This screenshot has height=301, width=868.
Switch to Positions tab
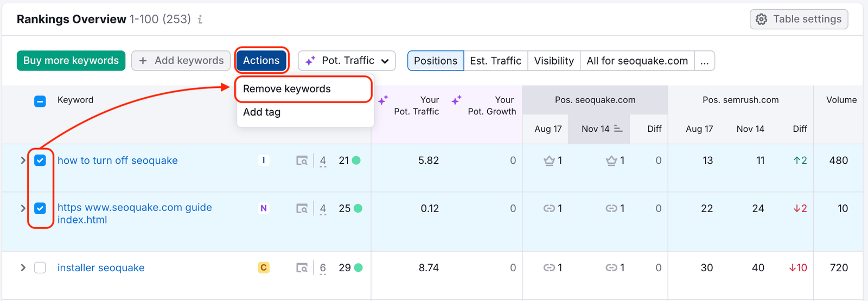point(436,61)
